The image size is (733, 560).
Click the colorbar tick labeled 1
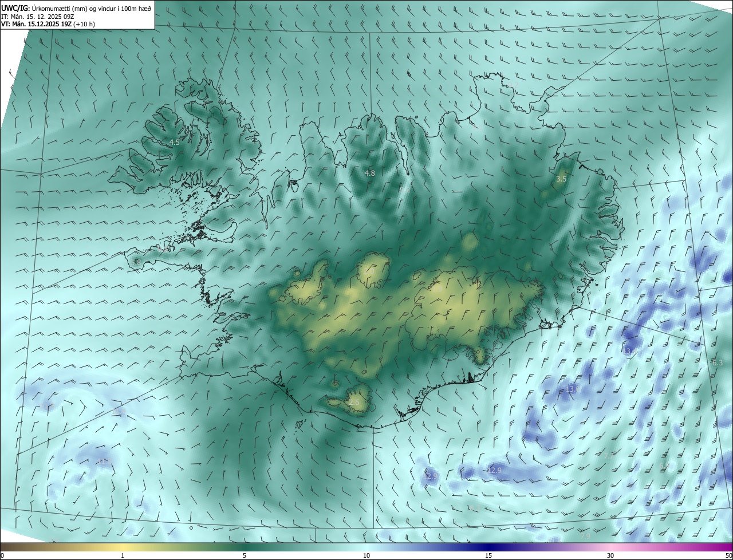[123, 555]
